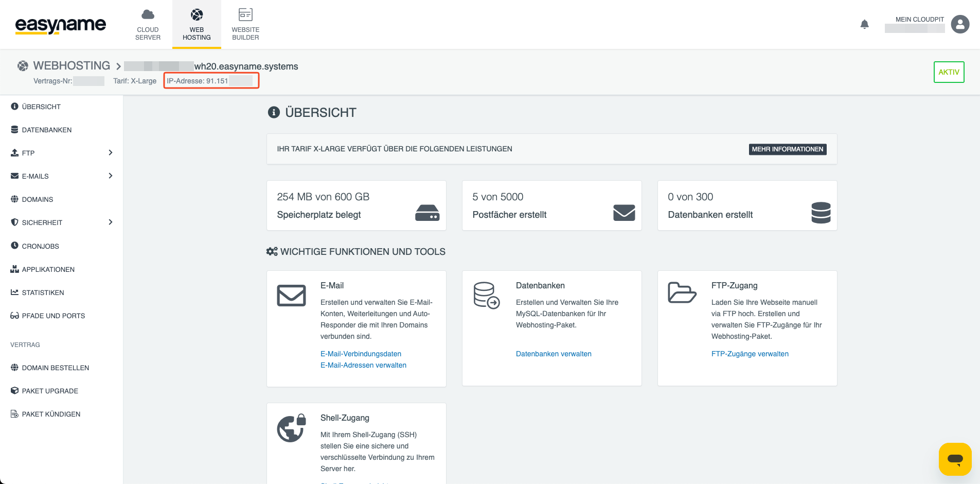The image size is (980, 484).
Task: Click the Domain bestellen globe icon
Action: (14, 368)
